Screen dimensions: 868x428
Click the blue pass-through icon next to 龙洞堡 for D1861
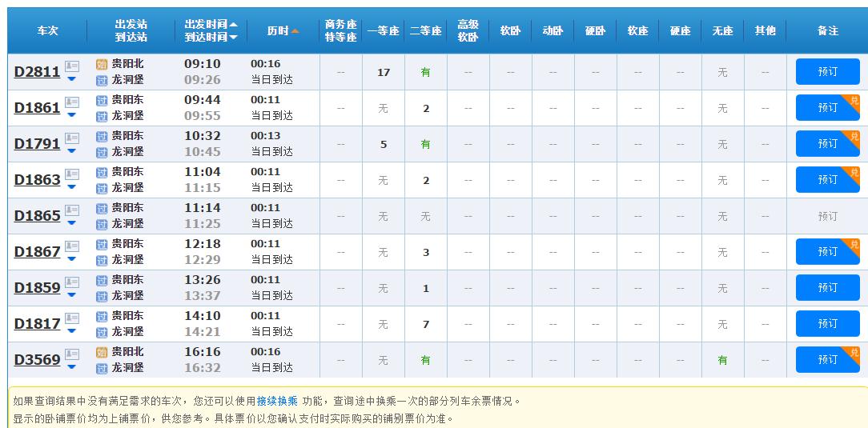pyautogui.click(x=102, y=116)
